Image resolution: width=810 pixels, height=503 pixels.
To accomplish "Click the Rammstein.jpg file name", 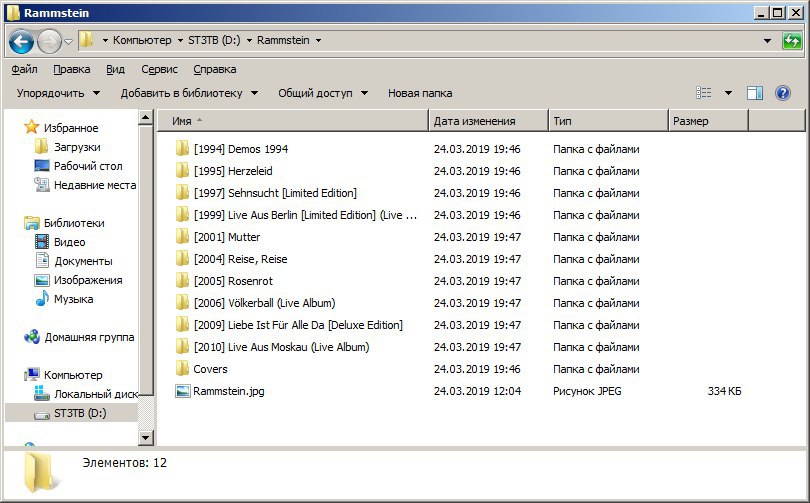I will coord(228,391).
